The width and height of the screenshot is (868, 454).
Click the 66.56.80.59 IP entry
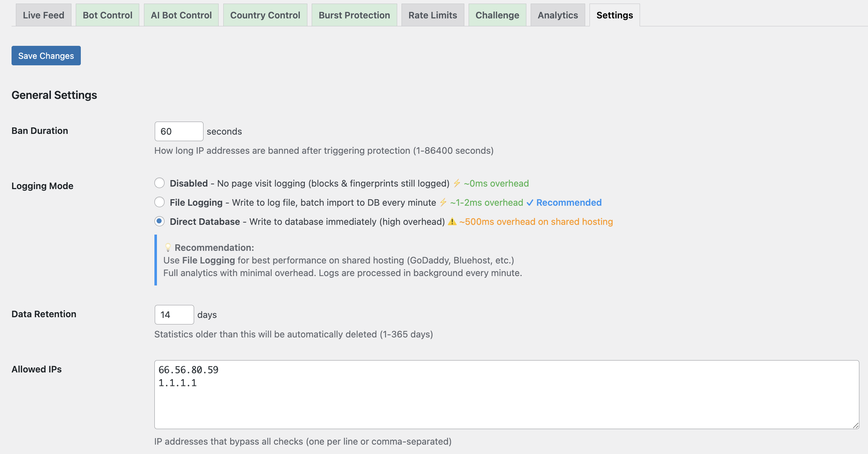pos(188,370)
